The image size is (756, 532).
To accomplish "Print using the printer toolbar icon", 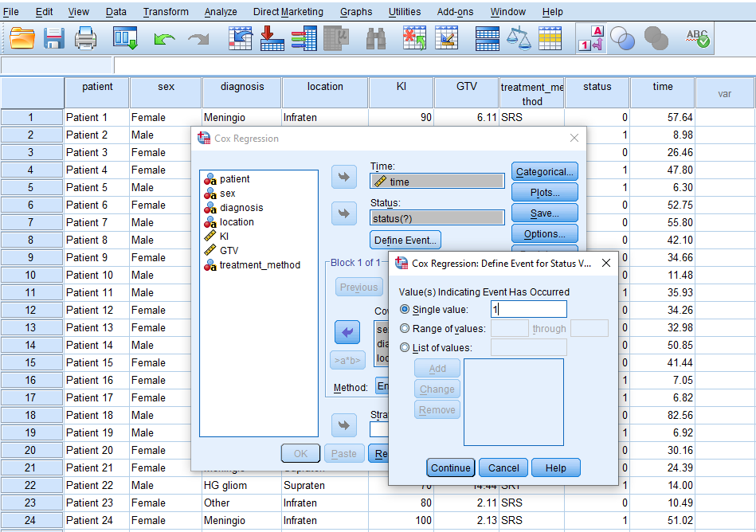I will pos(86,38).
